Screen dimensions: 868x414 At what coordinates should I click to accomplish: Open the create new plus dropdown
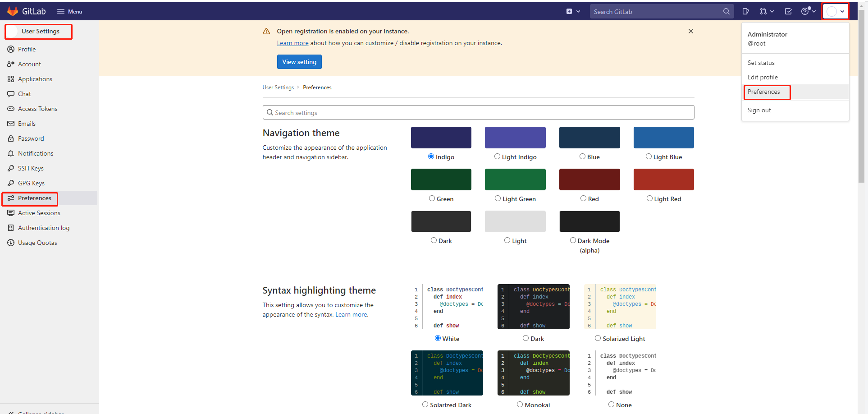(573, 12)
